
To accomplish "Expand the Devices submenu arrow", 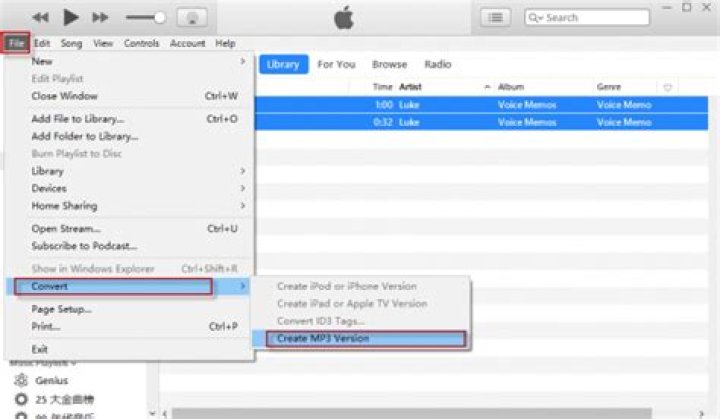I will [x=242, y=188].
